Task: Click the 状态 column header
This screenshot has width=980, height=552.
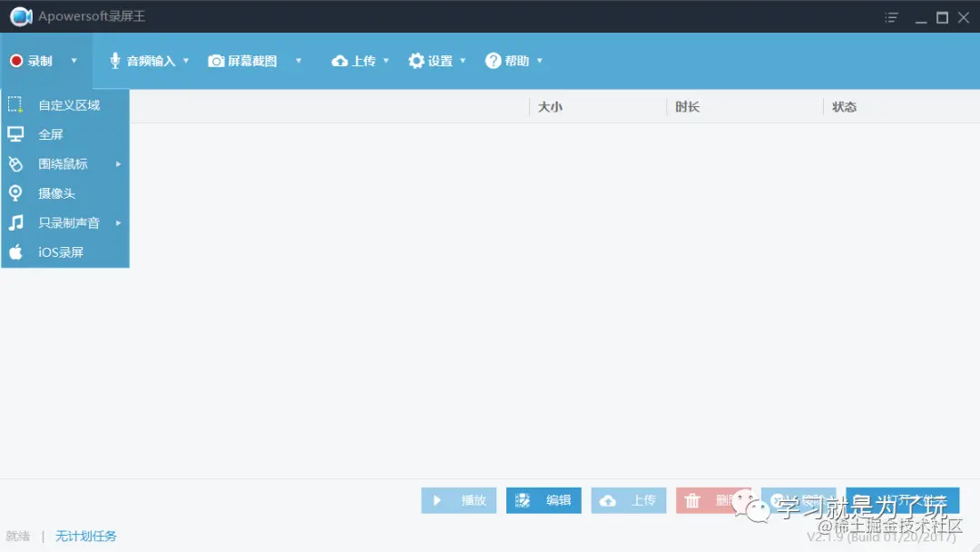Action: click(x=844, y=107)
